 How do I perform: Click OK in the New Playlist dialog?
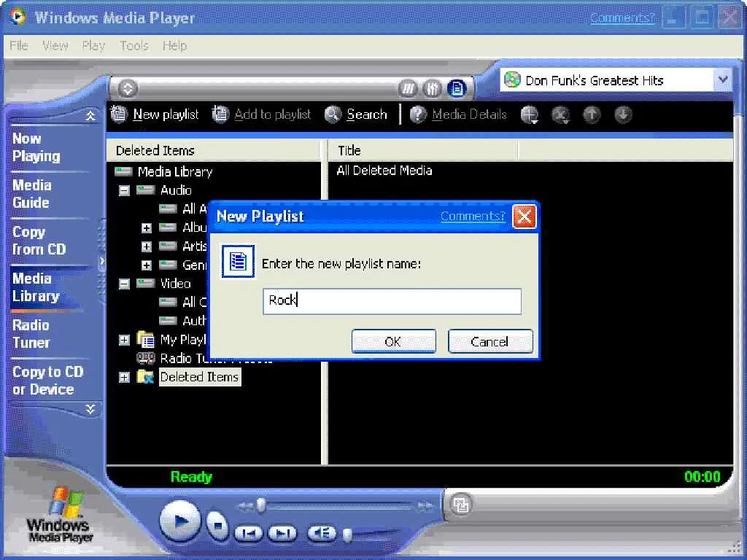tap(393, 341)
